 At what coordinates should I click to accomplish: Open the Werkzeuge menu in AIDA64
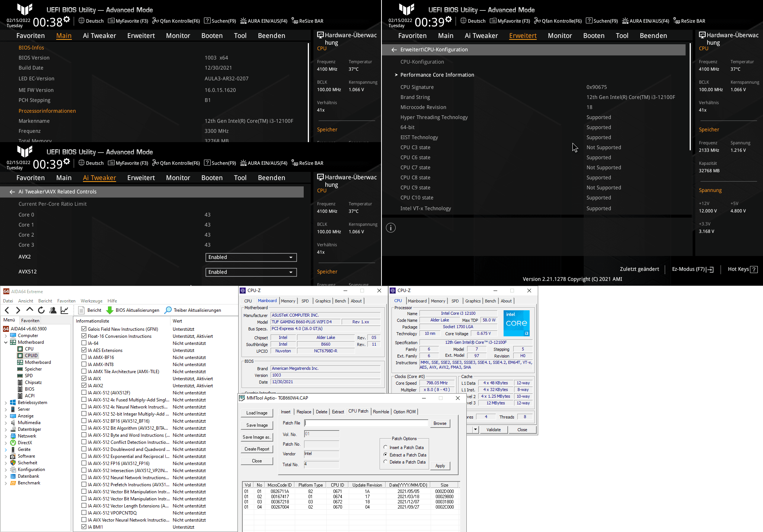point(91,301)
